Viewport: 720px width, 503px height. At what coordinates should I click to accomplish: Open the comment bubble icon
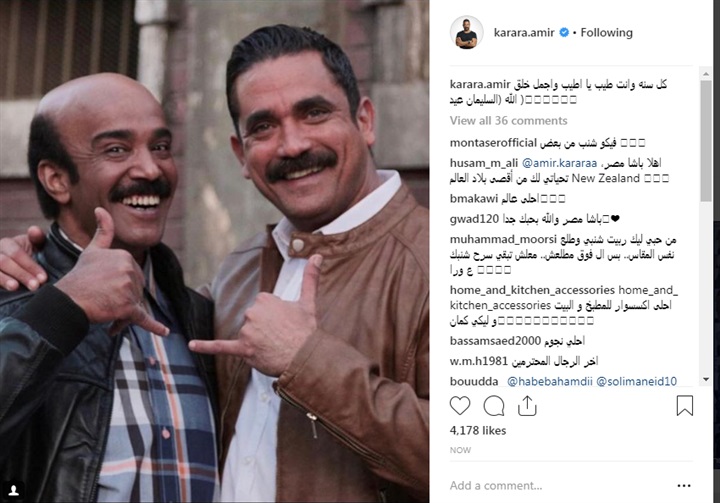tap(494, 406)
